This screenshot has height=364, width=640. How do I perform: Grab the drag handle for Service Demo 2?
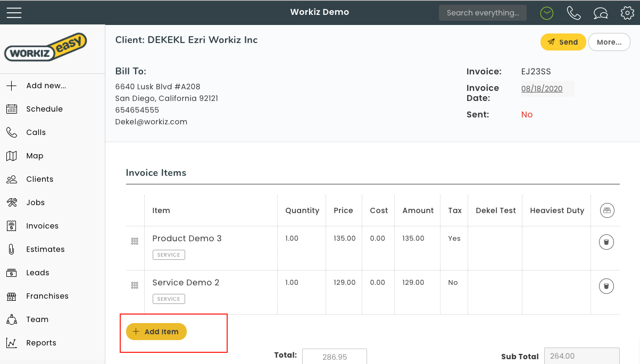pos(135,285)
